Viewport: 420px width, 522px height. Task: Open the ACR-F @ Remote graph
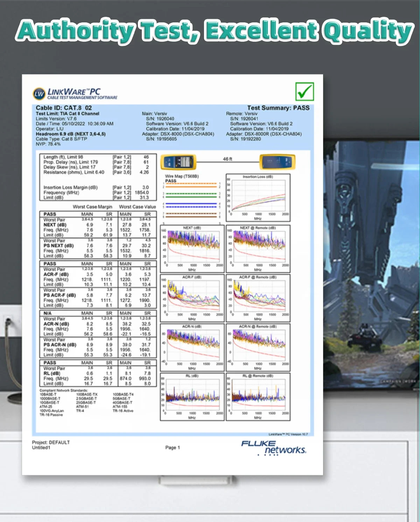tap(258, 298)
